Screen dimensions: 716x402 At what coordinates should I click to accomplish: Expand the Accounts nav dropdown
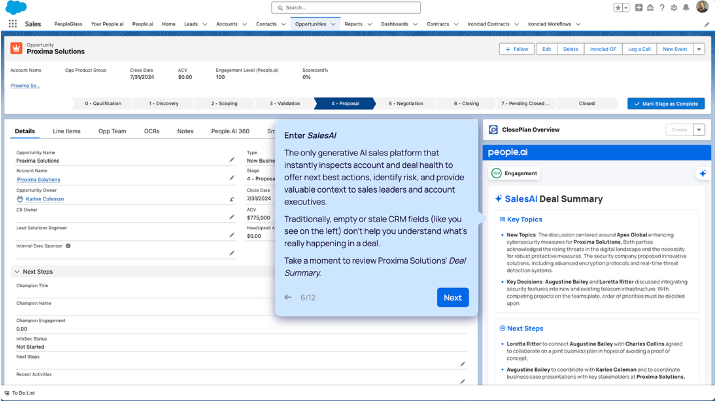pos(245,24)
